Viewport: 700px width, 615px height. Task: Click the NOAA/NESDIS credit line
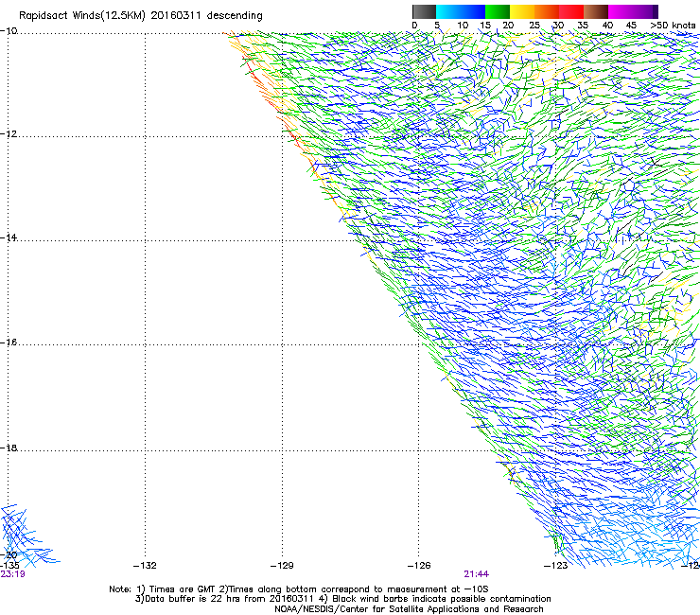(x=409, y=609)
